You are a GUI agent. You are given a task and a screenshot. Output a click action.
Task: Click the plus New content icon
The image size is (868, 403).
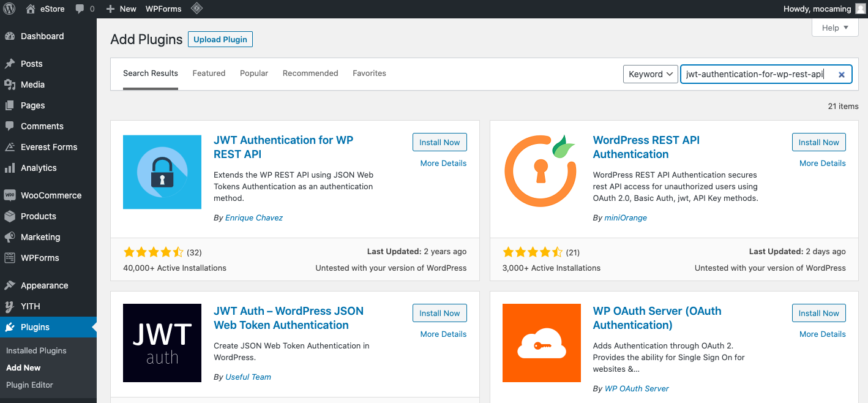(110, 9)
